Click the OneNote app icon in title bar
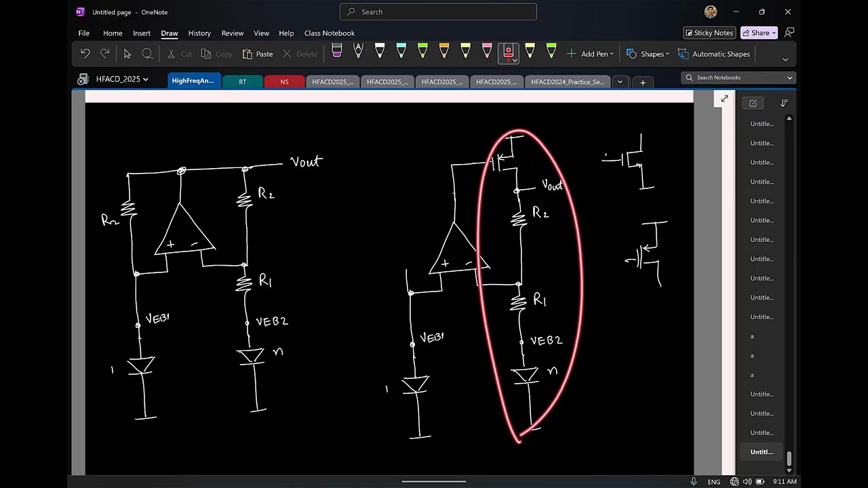Viewport: 868px width, 488px height. (80, 12)
